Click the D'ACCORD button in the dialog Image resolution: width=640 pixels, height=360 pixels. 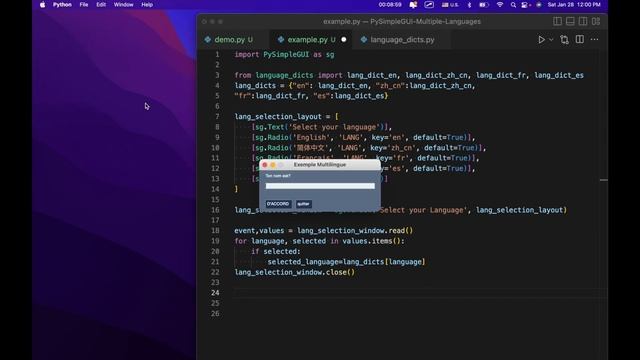click(278, 204)
